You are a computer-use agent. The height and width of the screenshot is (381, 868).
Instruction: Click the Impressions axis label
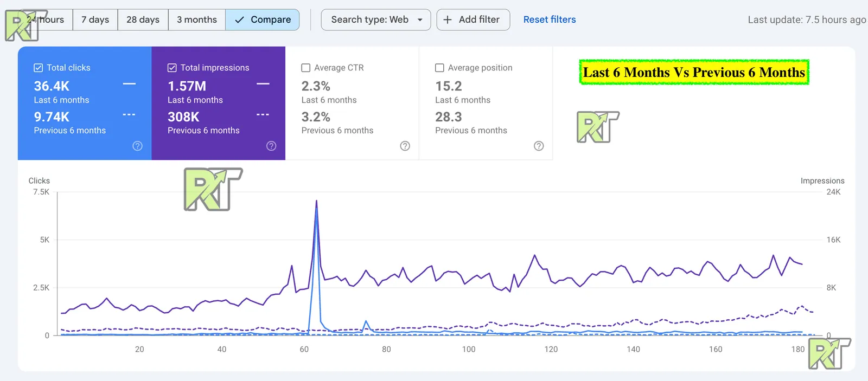[822, 181]
